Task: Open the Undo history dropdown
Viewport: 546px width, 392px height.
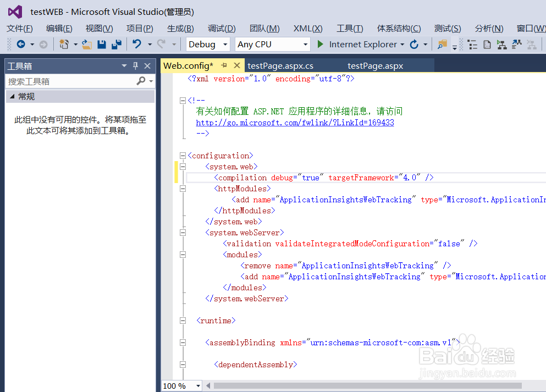Action: tap(150, 45)
